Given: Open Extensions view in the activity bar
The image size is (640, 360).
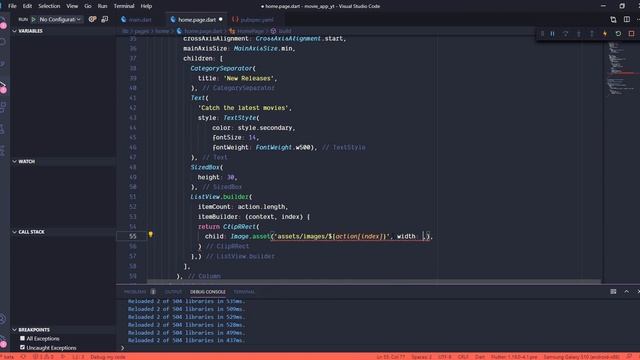Looking at the screenshot, I should [3, 107].
